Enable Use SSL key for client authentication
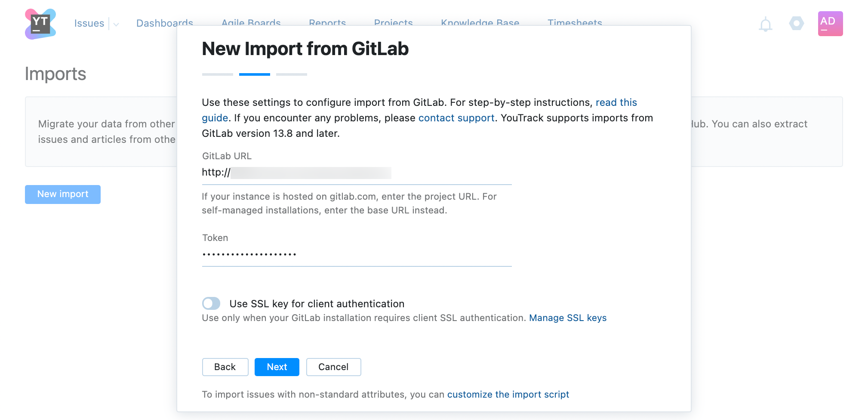Screen dimensions: 868x420 pyautogui.click(x=211, y=303)
